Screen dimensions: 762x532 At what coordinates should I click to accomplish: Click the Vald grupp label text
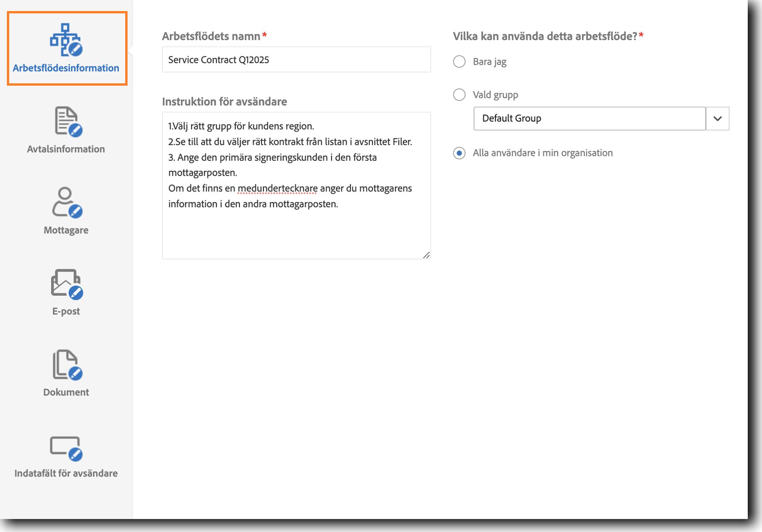click(x=495, y=95)
